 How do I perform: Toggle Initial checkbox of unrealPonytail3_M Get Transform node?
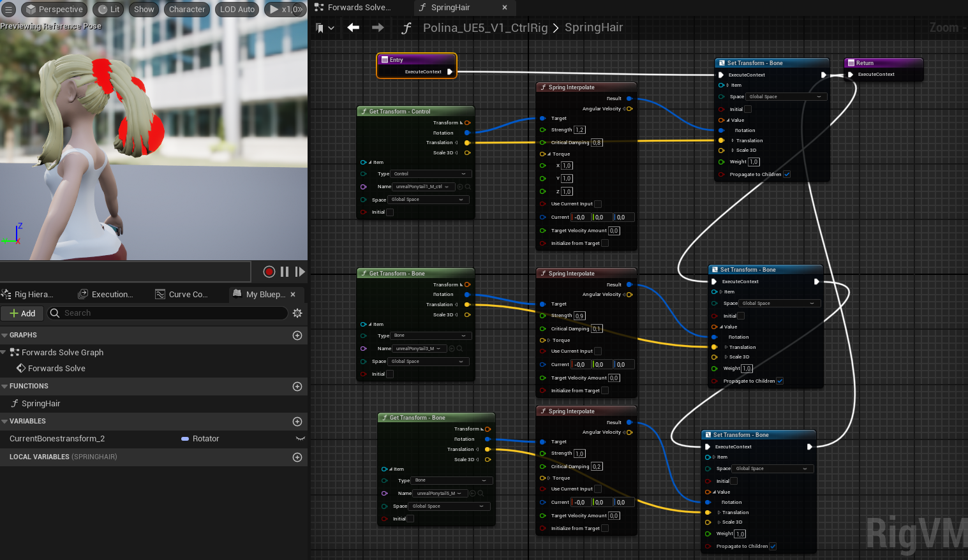pos(390,374)
